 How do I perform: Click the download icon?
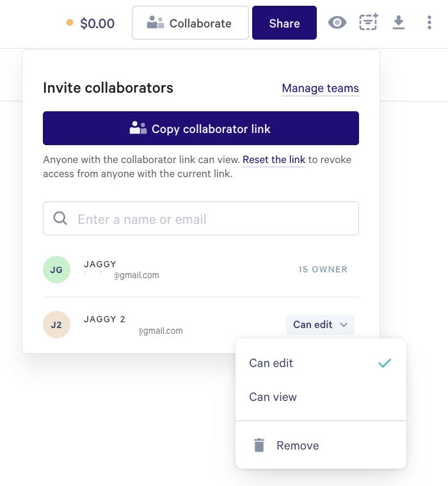pos(399,22)
